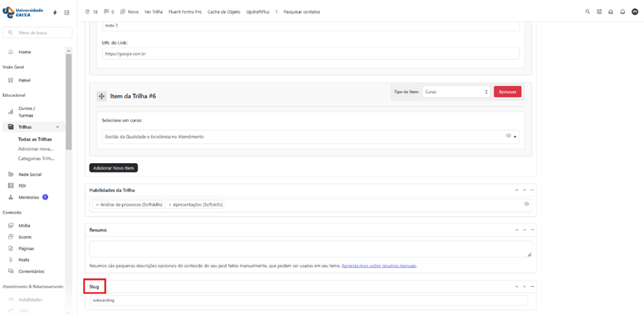Toggle the Resumo panel collapse arrow

coord(532,230)
